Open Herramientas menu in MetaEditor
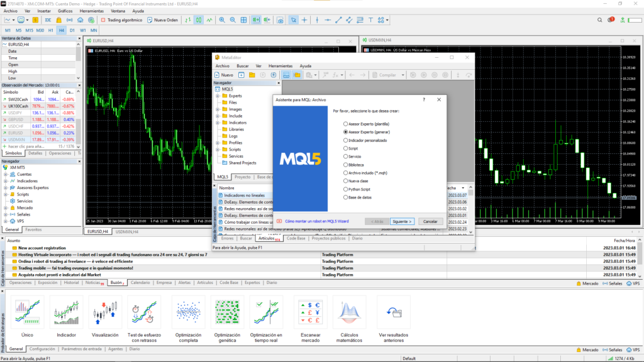The image size is (644, 362). 280,66
